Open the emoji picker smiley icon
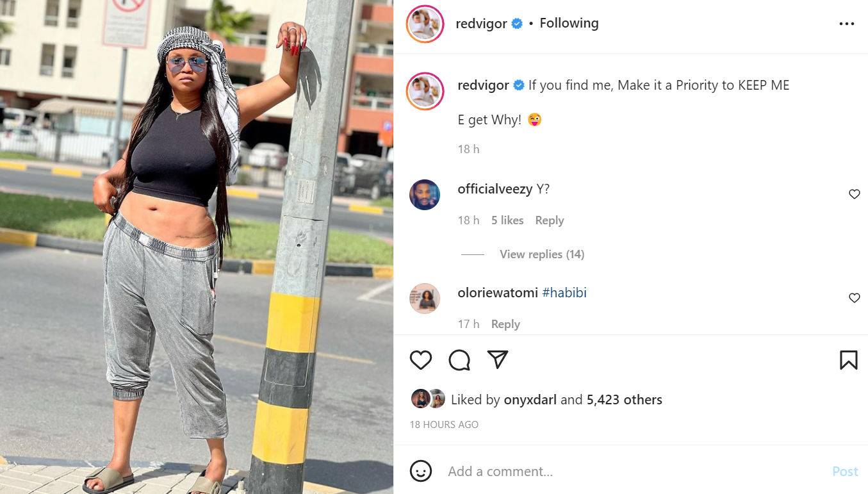The height and width of the screenshot is (494, 868). tap(421, 472)
